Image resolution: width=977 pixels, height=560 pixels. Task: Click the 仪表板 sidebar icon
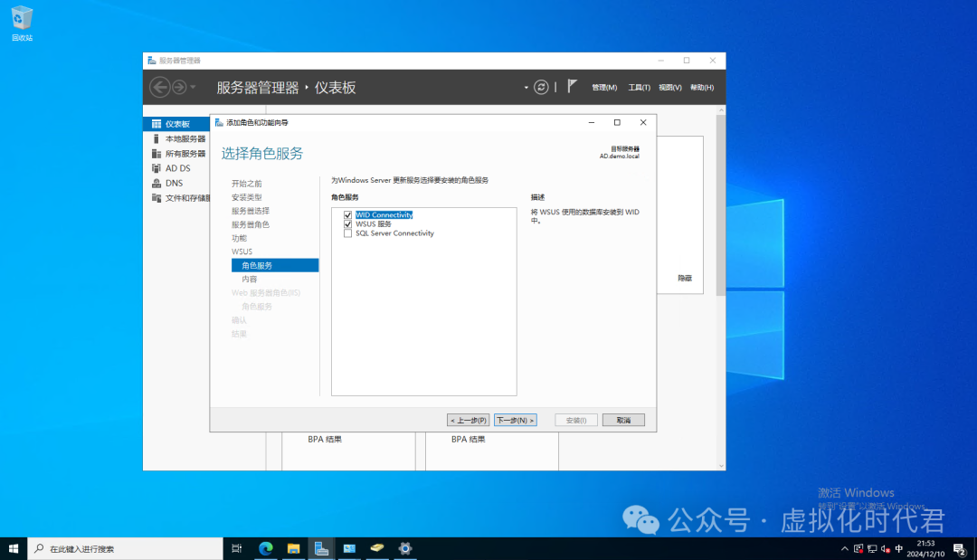click(x=157, y=124)
